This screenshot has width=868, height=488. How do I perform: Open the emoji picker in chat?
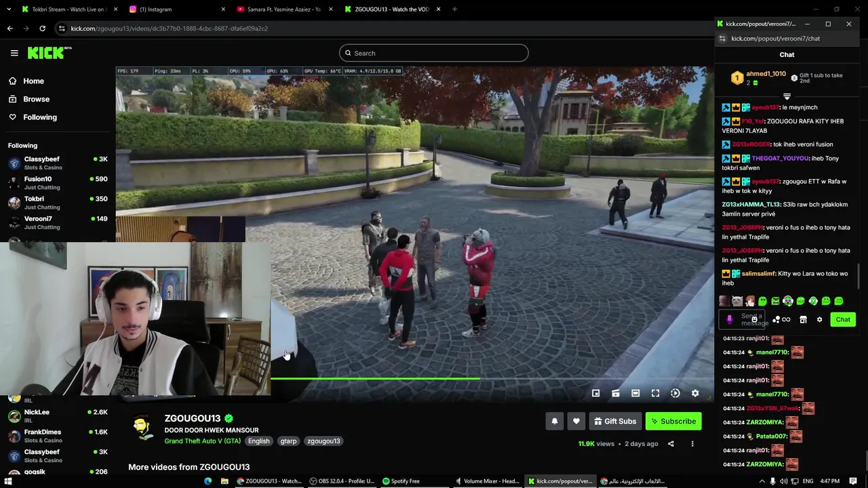754,320
